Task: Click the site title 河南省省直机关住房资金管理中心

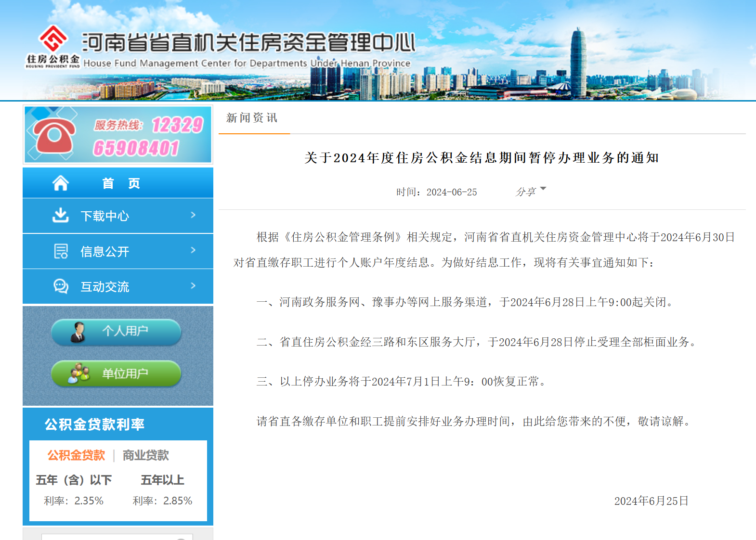Action: pyautogui.click(x=248, y=43)
